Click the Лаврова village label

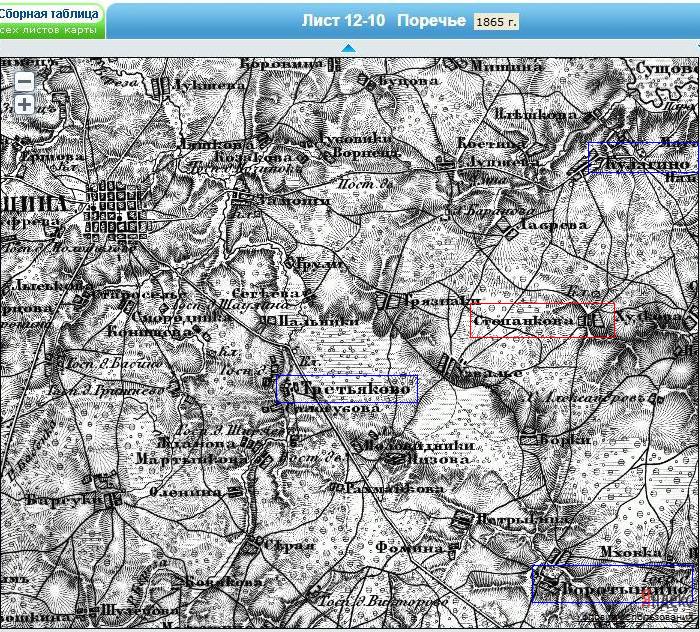pos(550,225)
